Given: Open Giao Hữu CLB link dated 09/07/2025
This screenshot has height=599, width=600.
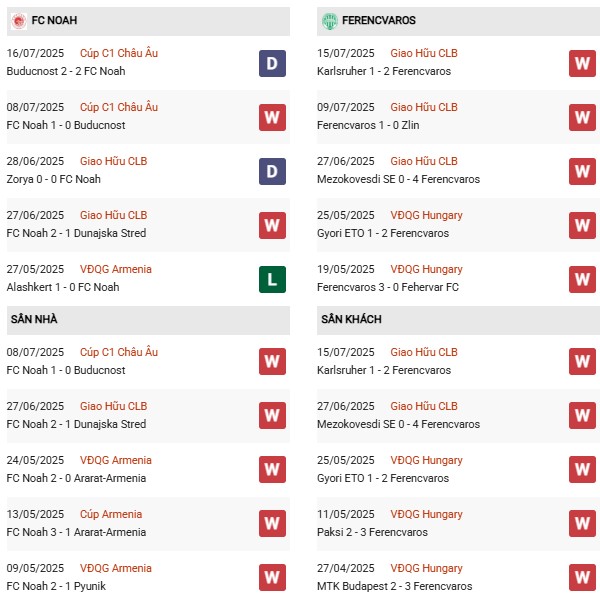Looking at the screenshot, I should [x=424, y=107].
